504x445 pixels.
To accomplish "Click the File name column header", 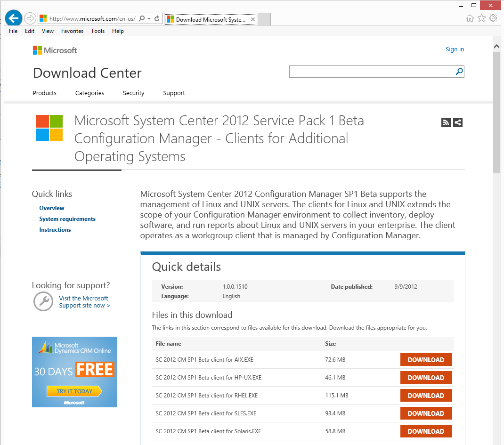I will pyautogui.click(x=169, y=344).
